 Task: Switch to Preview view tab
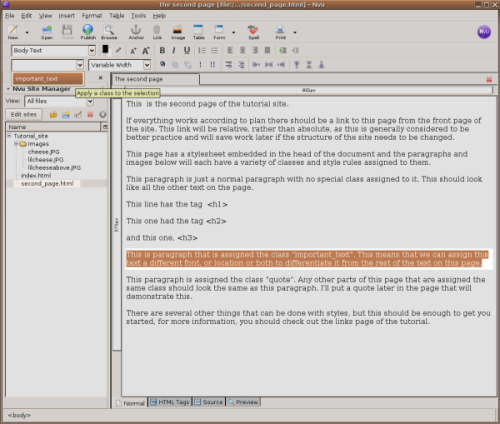click(x=243, y=402)
